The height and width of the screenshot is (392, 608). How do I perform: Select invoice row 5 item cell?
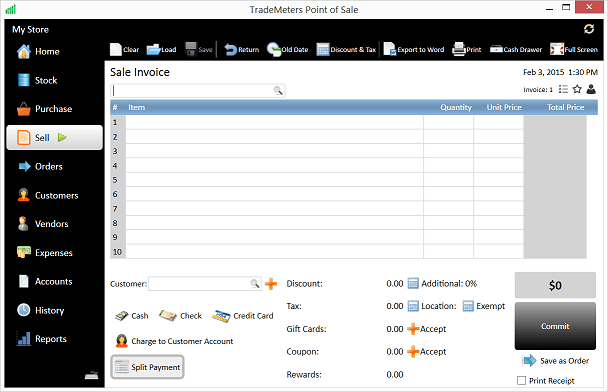coord(274,180)
